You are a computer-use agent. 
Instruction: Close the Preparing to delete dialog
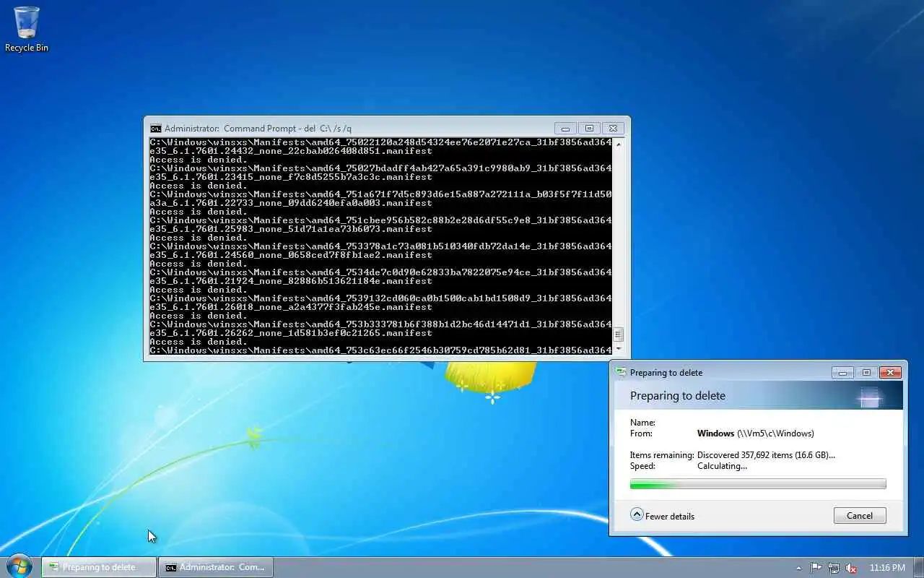pos(890,373)
